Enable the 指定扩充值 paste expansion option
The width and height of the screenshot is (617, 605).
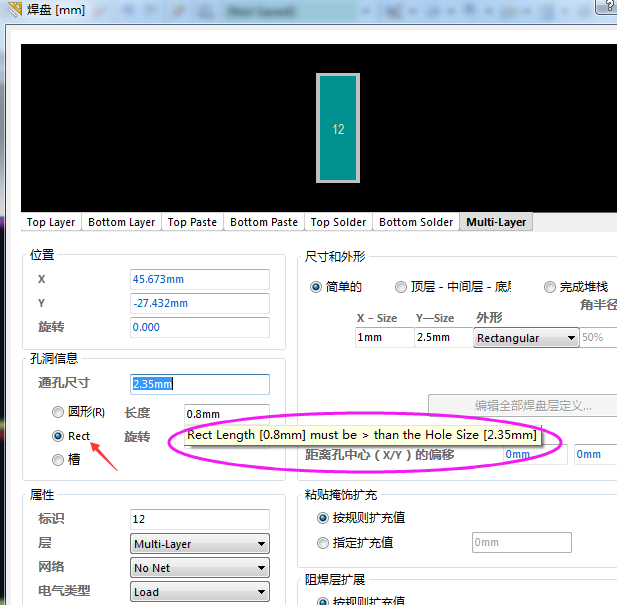323,542
